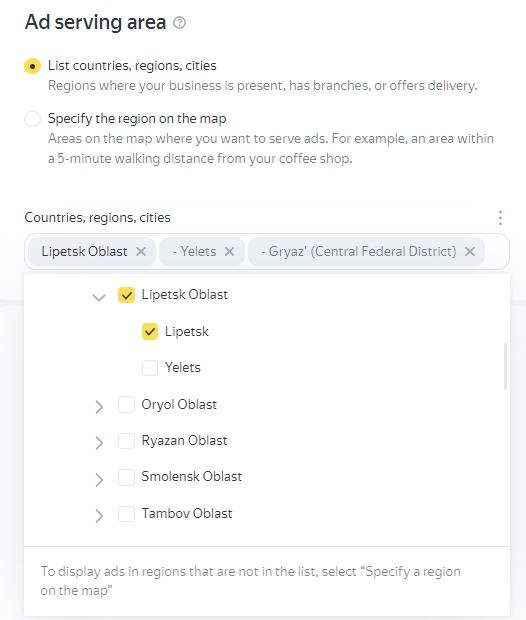Check the Ryazan Oblast checkbox

(127, 441)
